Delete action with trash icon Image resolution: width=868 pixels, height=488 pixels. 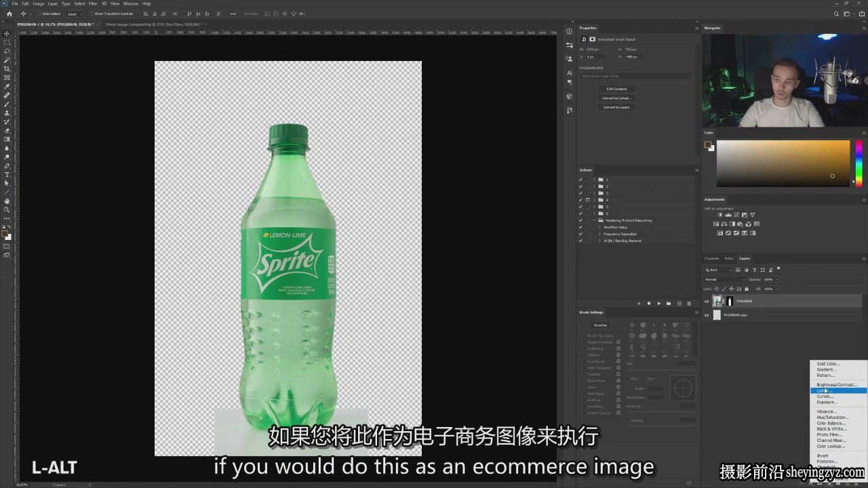pyautogui.click(x=690, y=304)
